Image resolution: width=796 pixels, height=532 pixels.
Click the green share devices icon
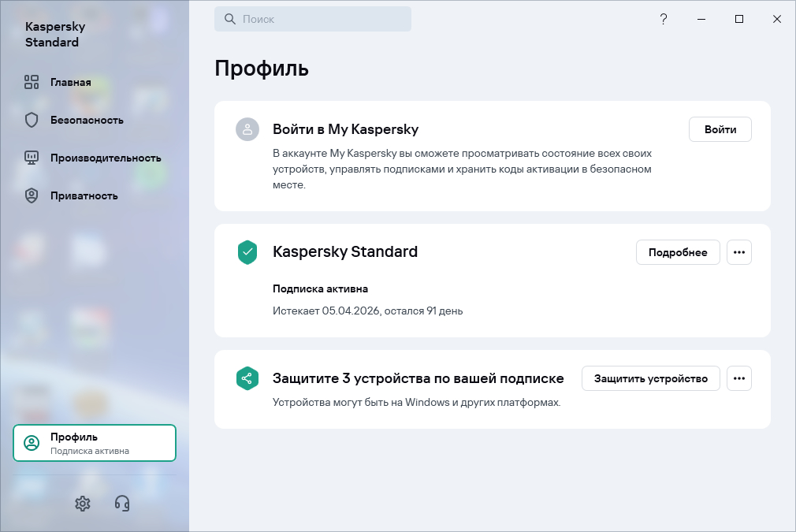click(247, 378)
